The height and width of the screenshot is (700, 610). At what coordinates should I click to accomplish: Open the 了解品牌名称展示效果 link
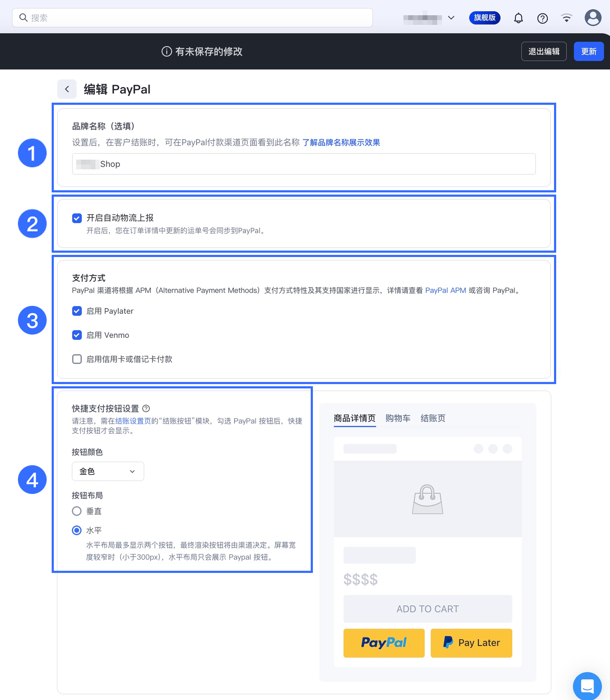(x=341, y=143)
